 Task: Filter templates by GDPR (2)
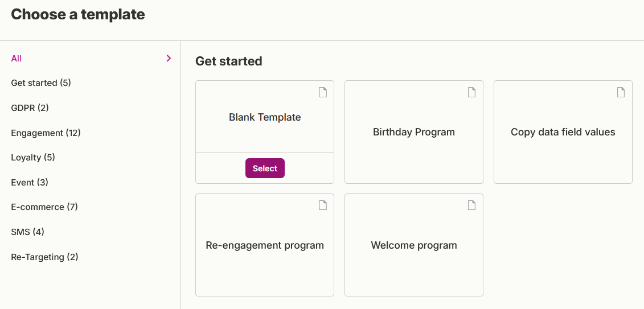(30, 108)
